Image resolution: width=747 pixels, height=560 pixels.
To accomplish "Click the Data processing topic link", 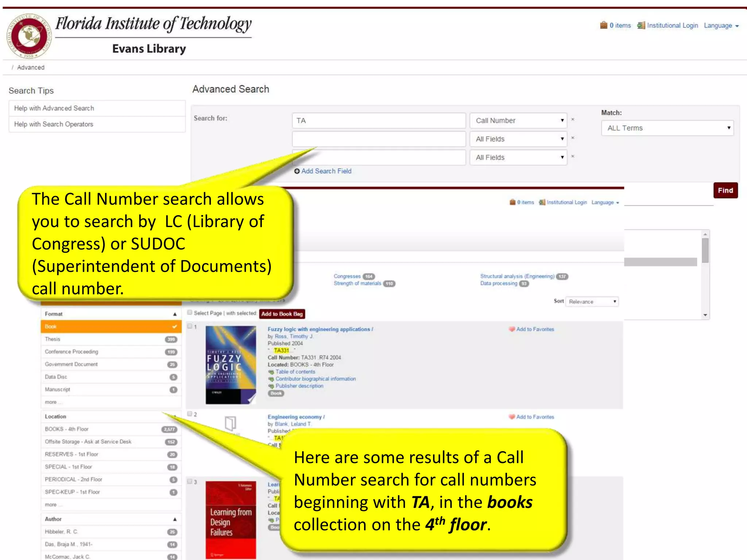I will click(x=499, y=283).
